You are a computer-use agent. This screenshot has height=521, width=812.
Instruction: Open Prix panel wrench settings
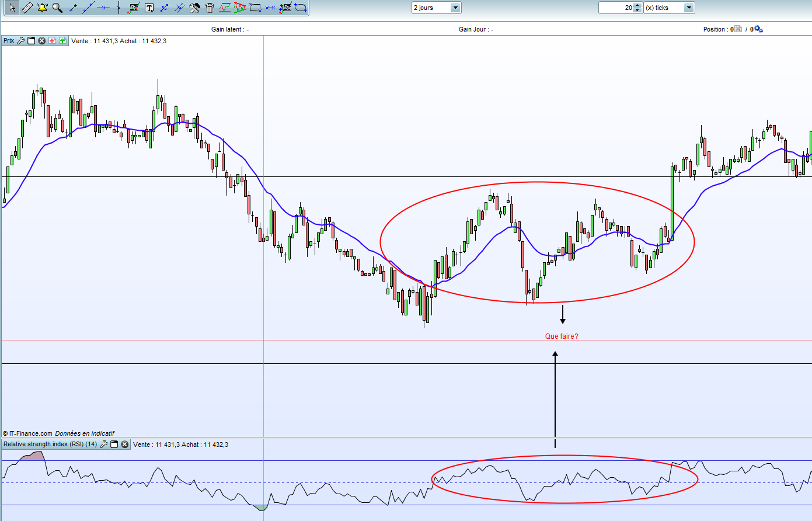pos(21,41)
